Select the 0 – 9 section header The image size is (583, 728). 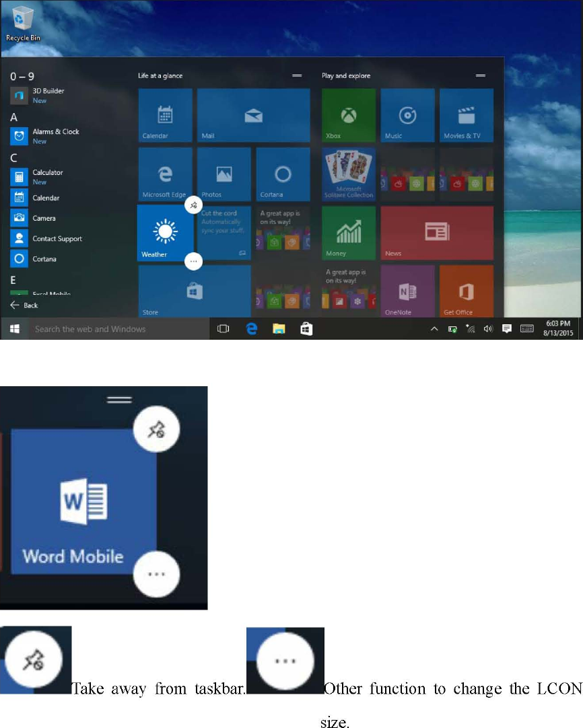point(22,76)
